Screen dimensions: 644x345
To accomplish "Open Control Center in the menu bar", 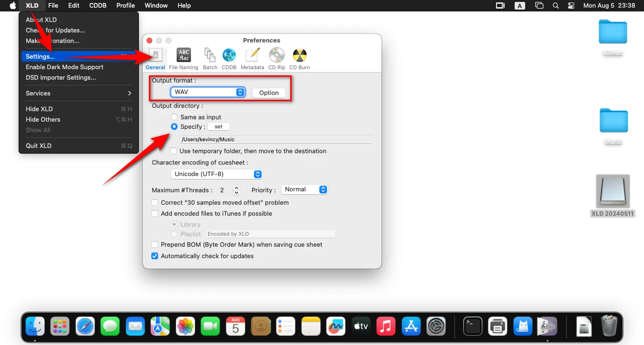I will (x=571, y=6).
